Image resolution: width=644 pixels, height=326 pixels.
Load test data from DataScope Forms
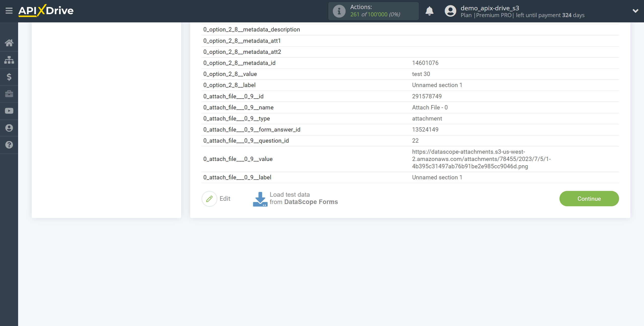coord(304,198)
